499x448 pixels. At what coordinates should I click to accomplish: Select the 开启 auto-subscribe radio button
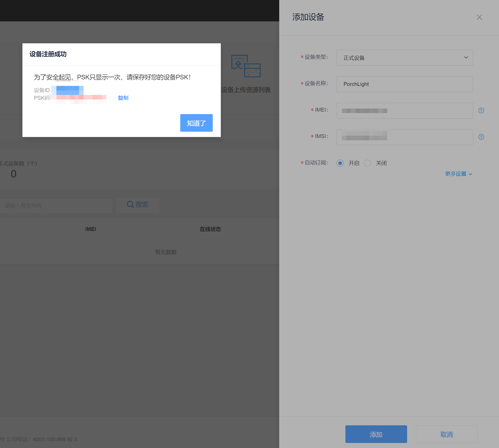point(340,163)
